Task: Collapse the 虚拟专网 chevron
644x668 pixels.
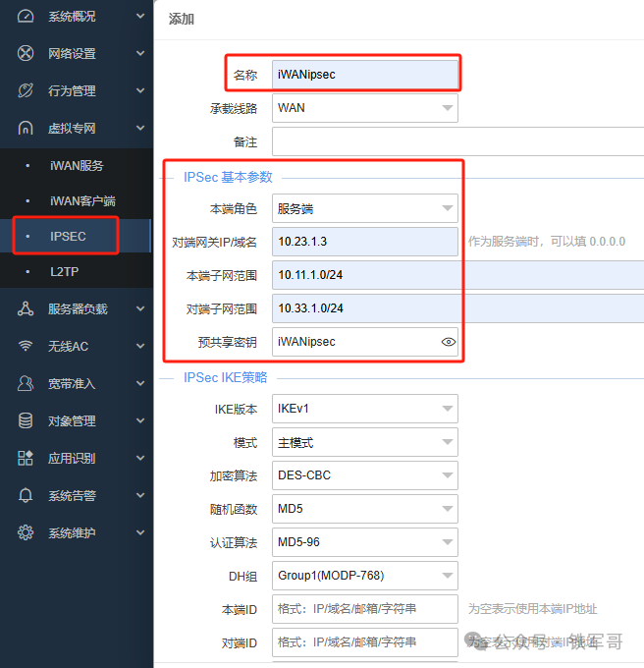Action: 140,128
